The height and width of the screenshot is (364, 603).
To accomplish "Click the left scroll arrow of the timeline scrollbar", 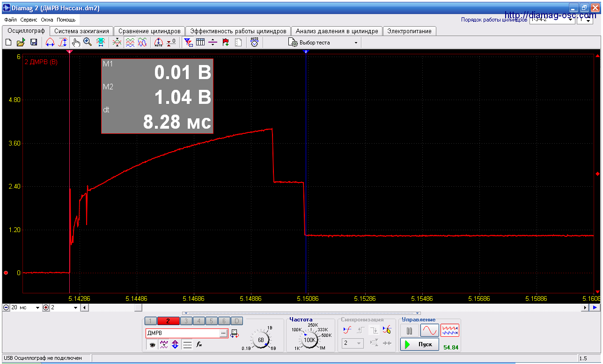I will point(84,307).
